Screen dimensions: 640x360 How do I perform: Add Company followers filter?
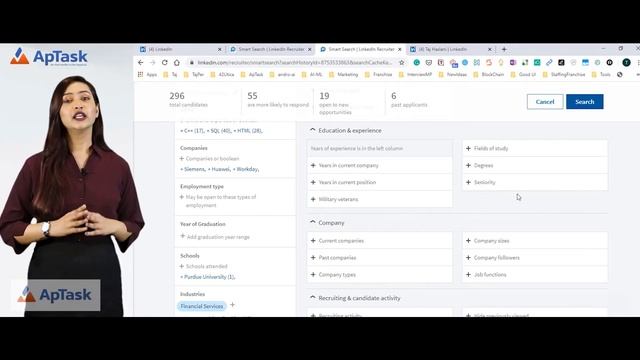(535, 258)
